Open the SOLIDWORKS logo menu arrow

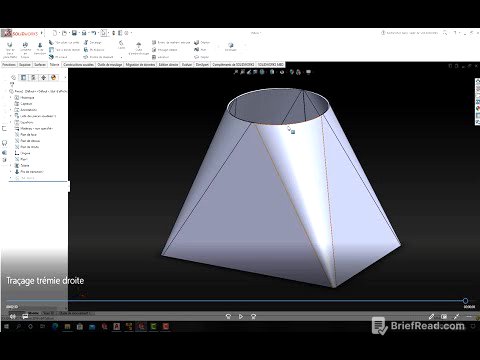[42, 33]
